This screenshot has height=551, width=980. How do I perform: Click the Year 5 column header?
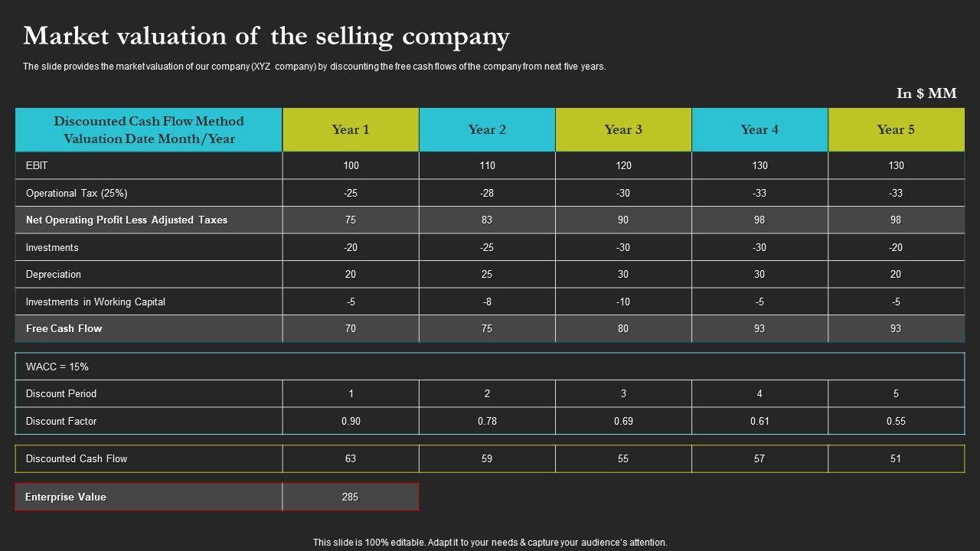[x=896, y=129]
